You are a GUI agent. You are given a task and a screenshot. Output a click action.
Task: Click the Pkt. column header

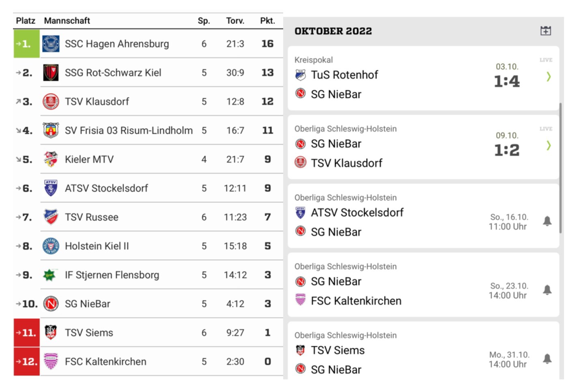[x=267, y=21]
